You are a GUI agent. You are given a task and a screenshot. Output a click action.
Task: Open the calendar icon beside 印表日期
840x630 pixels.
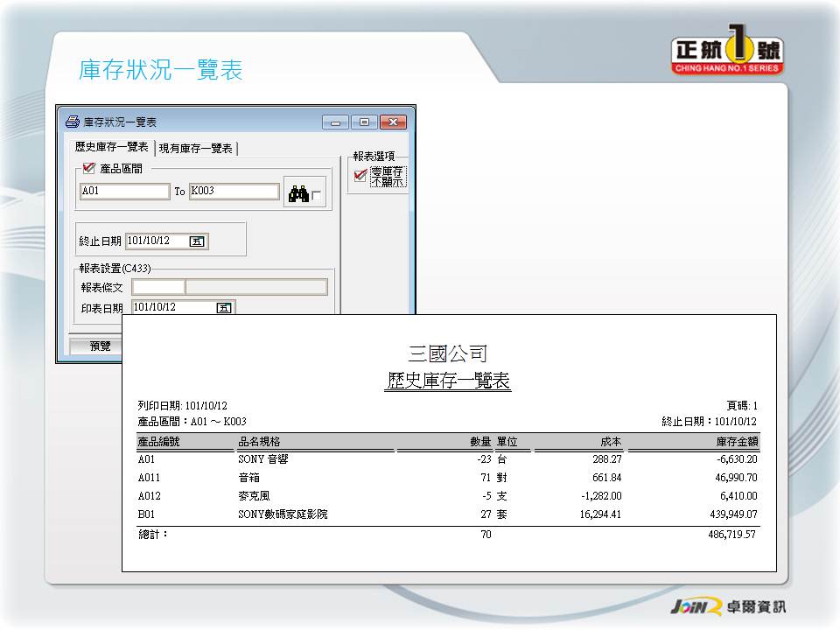(x=224, y=308)
